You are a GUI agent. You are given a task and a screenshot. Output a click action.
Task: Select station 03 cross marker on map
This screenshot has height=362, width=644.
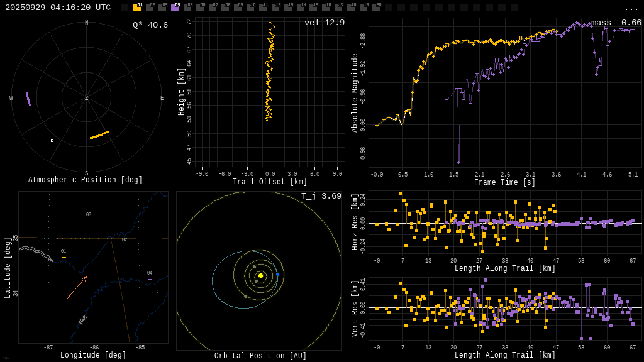(89, 221)
